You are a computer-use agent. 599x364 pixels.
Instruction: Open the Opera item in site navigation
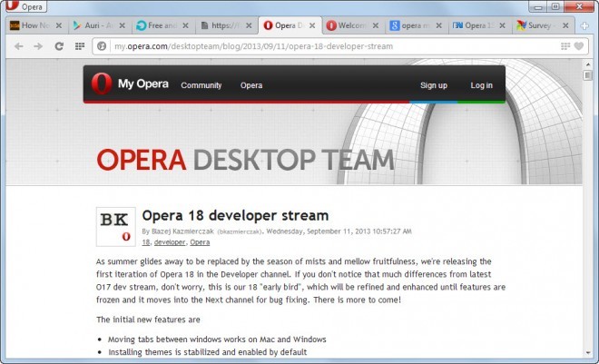pos(251,85)
